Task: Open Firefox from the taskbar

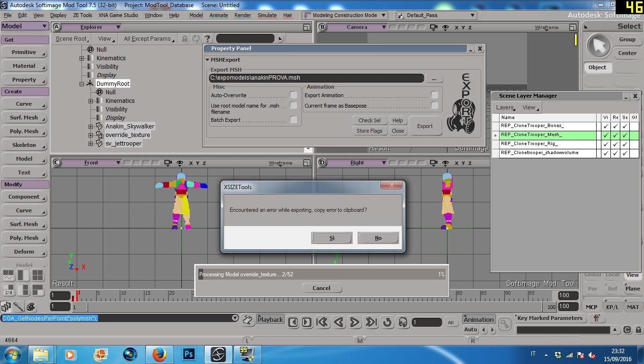Action: (x=160, y=354)
